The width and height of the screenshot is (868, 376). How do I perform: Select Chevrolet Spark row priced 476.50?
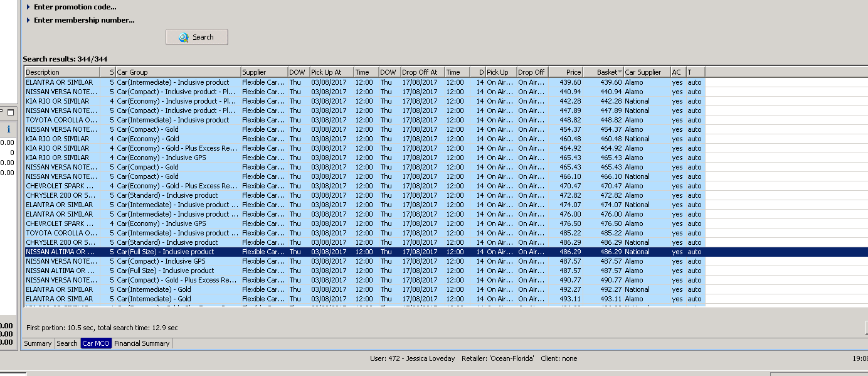[x=364, y=223]
